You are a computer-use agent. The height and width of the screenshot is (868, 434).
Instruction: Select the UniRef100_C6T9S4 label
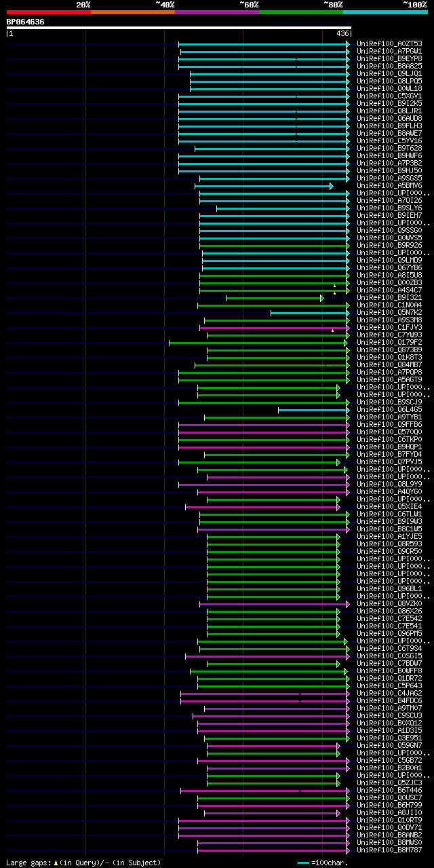(x=389, y=649)
